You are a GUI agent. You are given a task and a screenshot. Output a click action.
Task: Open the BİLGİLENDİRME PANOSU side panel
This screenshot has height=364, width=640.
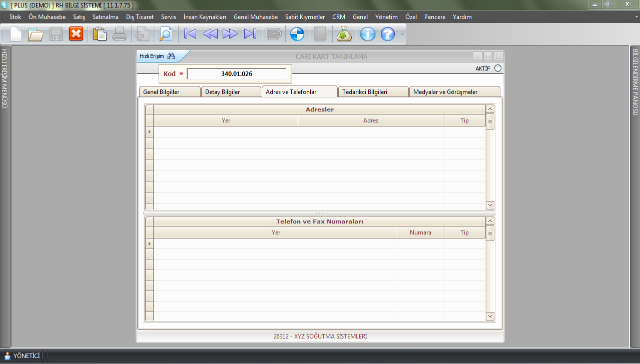click(x=635, y=82)
